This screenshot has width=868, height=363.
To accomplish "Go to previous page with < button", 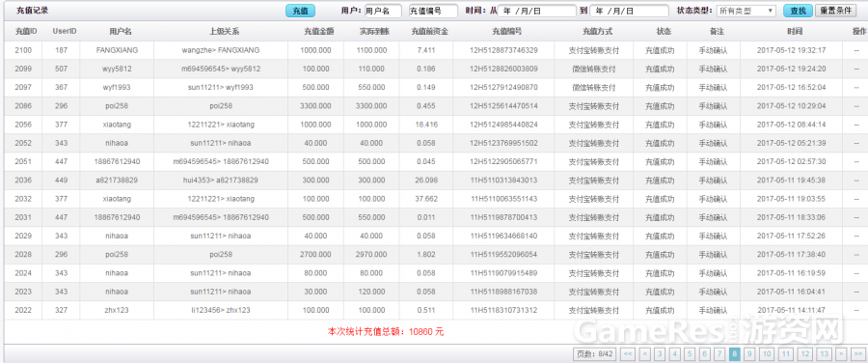I will coord(645,354).
